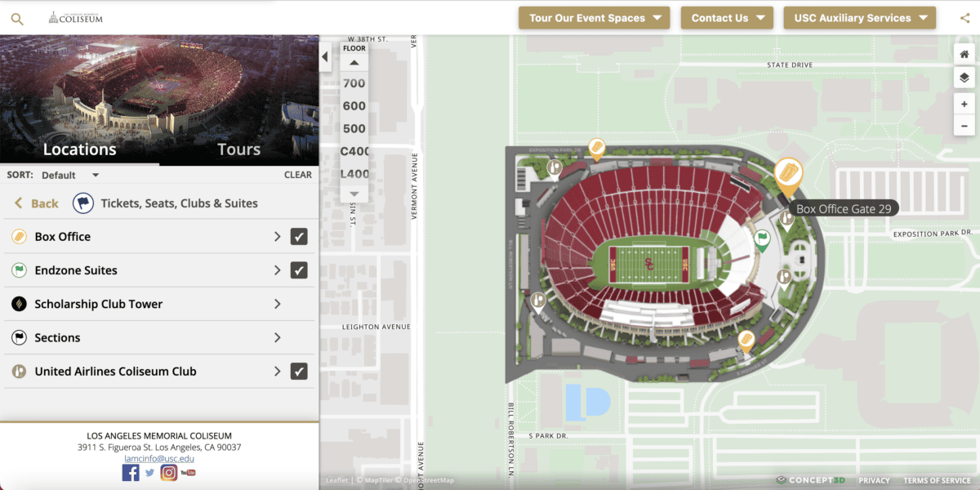Click the United Airlines Coliseum Club utensils icon
The height and width of the screenshot is (490, 980).
pyautogui.click(x=18, y=371)
